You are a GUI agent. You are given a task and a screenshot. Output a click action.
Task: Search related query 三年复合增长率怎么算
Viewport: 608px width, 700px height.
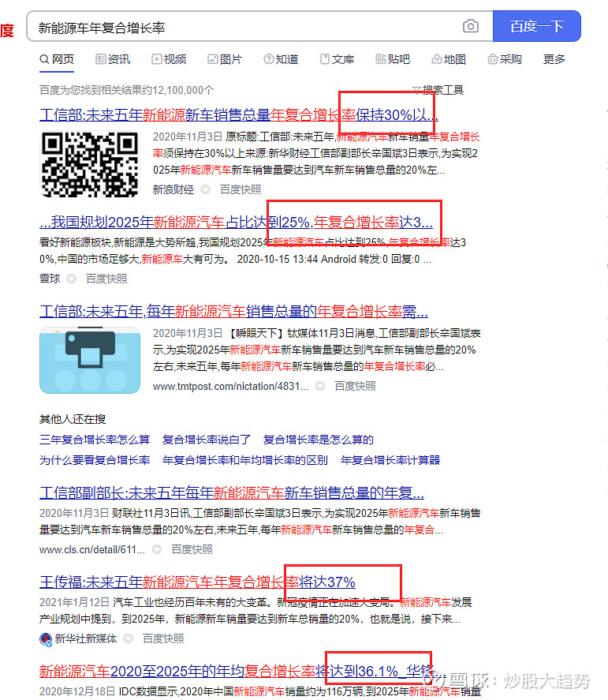pos(95,440)
